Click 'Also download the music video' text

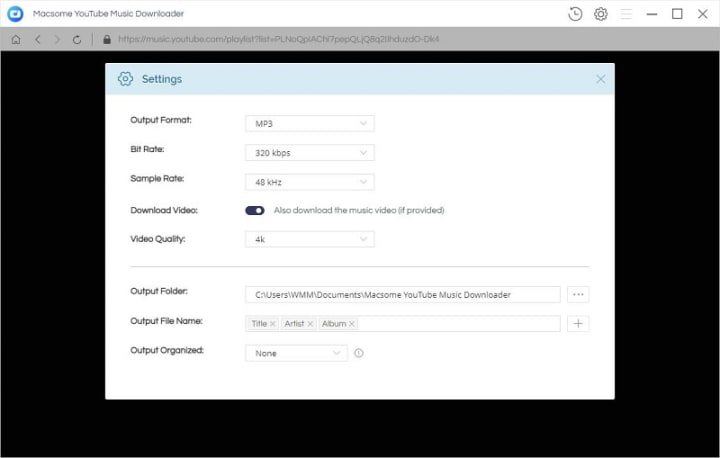[x=359, y=210]
